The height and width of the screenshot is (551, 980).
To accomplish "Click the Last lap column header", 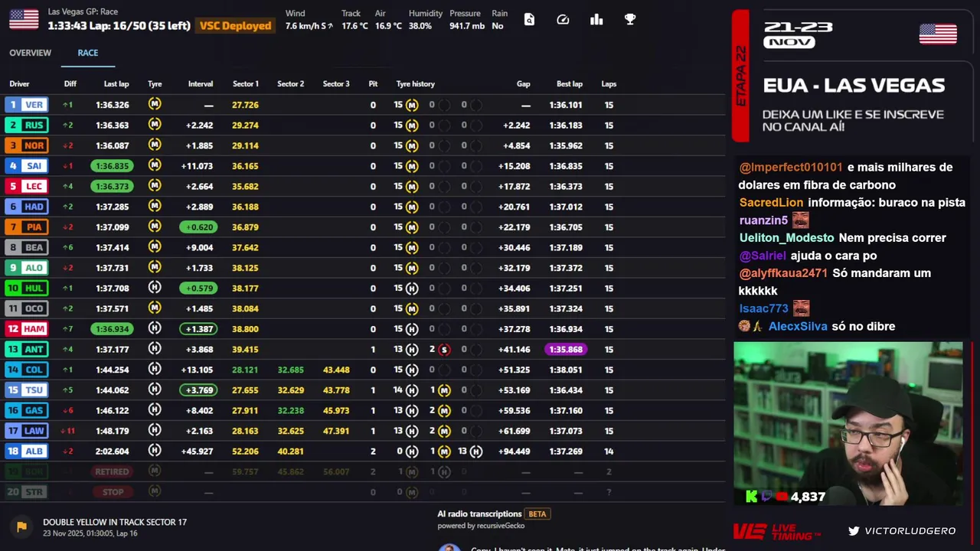I will (116, 84).
